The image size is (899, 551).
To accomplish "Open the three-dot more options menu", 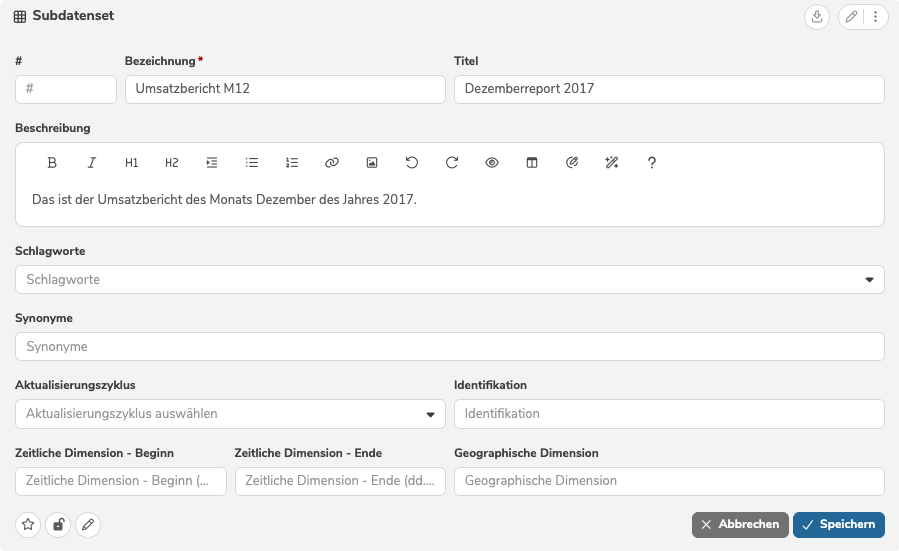I will (876, 17).
